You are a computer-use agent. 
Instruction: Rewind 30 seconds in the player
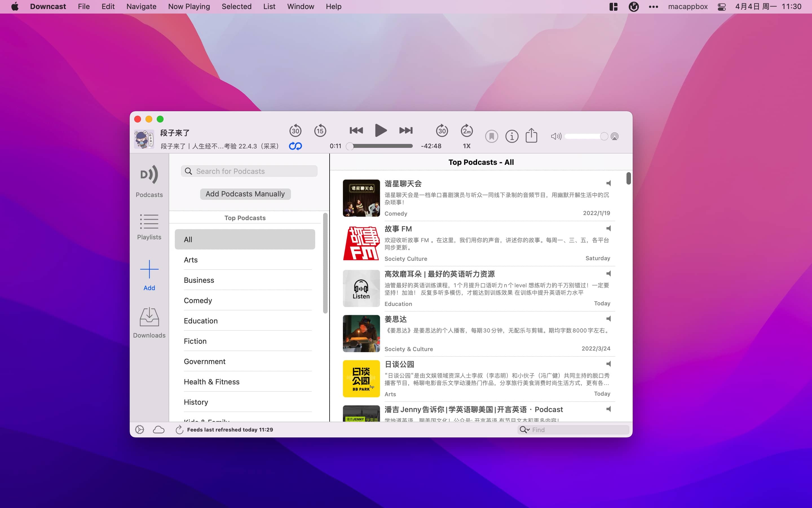coord(295,130)
